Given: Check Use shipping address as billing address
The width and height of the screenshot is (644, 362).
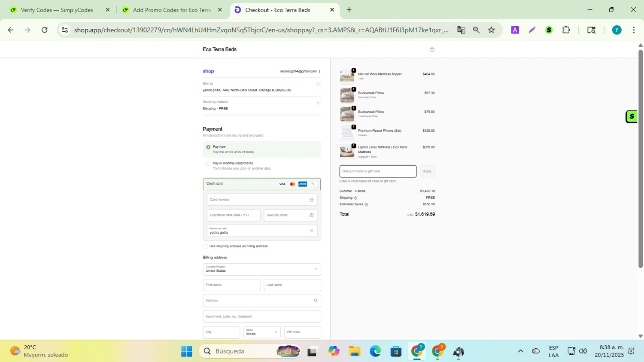Looking at the screenshot, I should coord(205,246).
